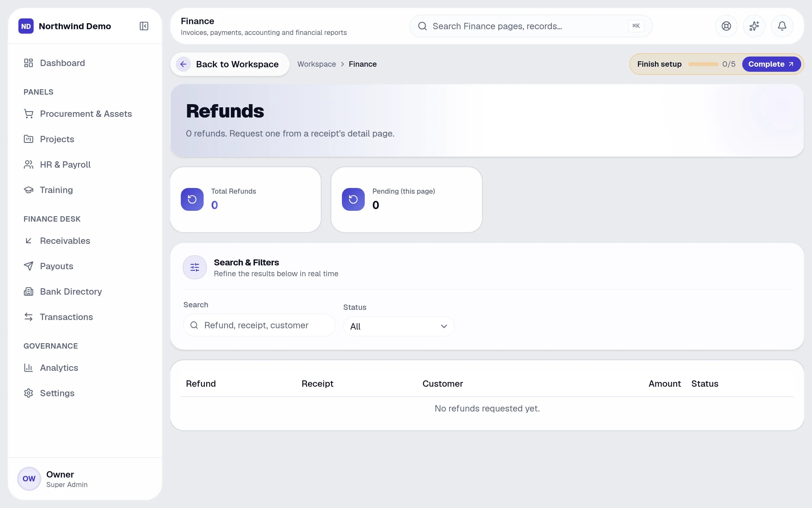Click the Finance breadcrumb
The width and height of the screenshot is (812, 508).
pos(362,64)
